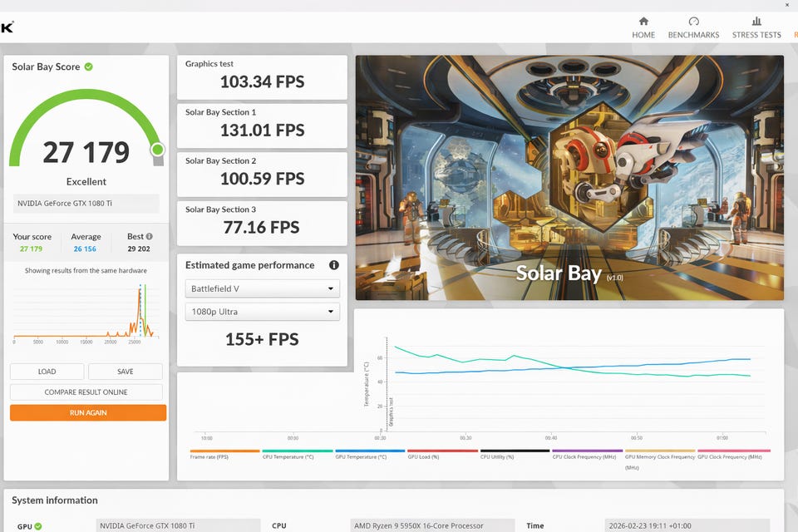
Task: Click the score gauge indicator knob
Action: pyautogui.click(x=158, y=150)
